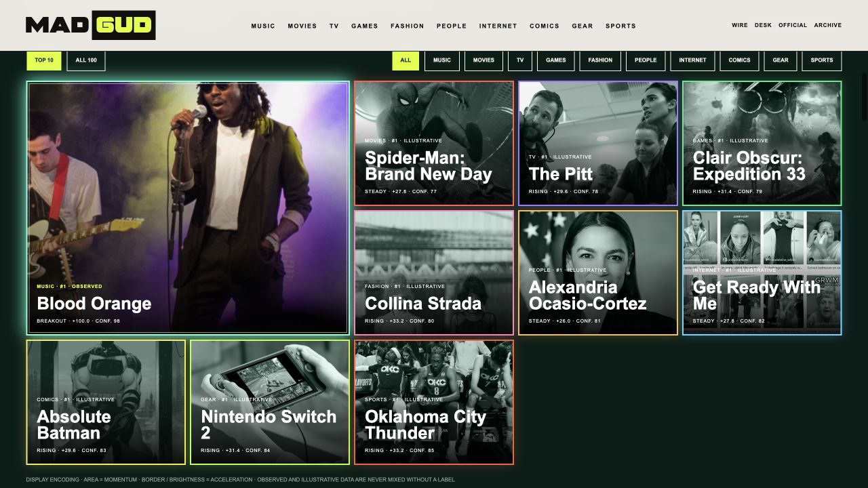Open Fashion in the header navigation
This screenshot has width=868, height=488.
tap(408, 26)
